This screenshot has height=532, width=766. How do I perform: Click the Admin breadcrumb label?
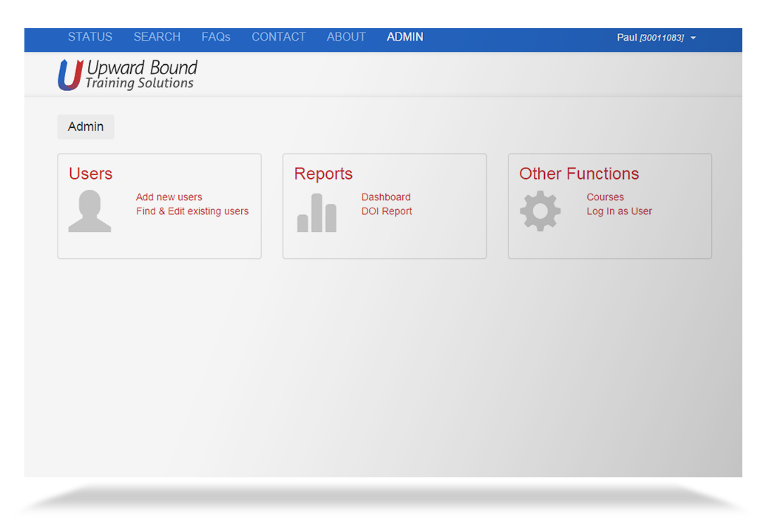click(86, 127)
